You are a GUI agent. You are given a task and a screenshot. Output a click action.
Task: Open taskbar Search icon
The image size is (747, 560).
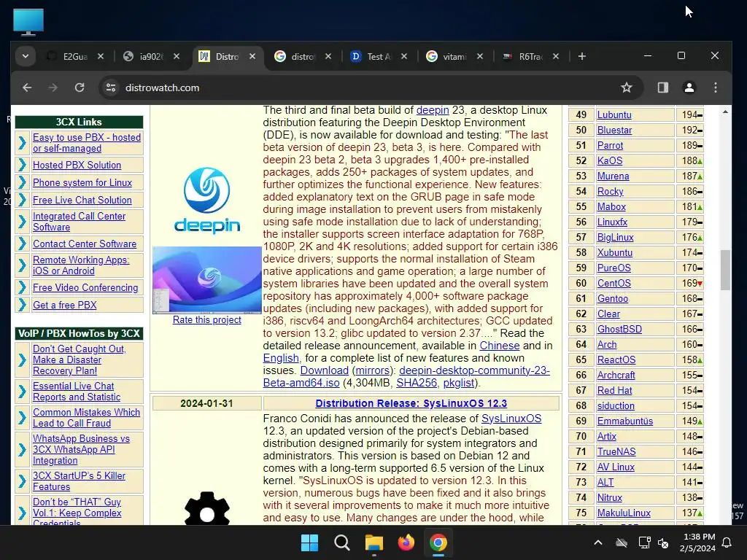342,542
